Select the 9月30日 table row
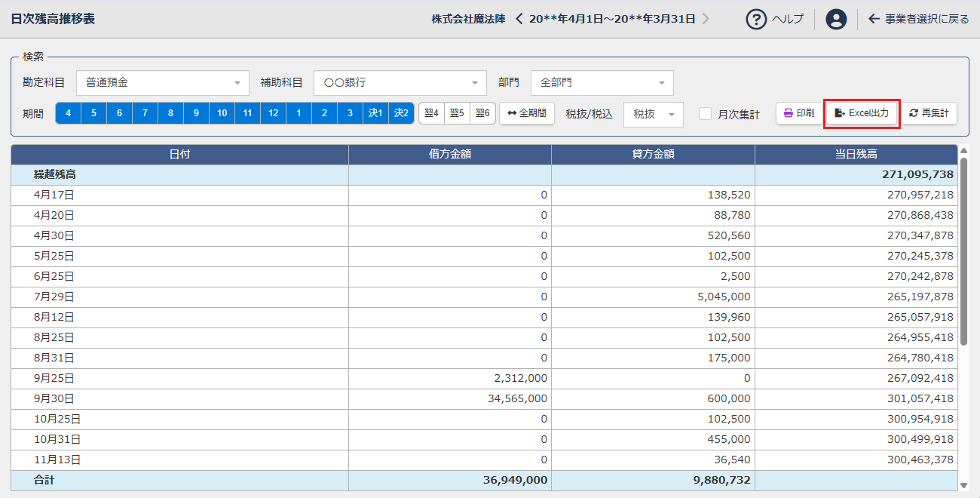The width and height of the screenshot is (980, 498). (484, 398)
